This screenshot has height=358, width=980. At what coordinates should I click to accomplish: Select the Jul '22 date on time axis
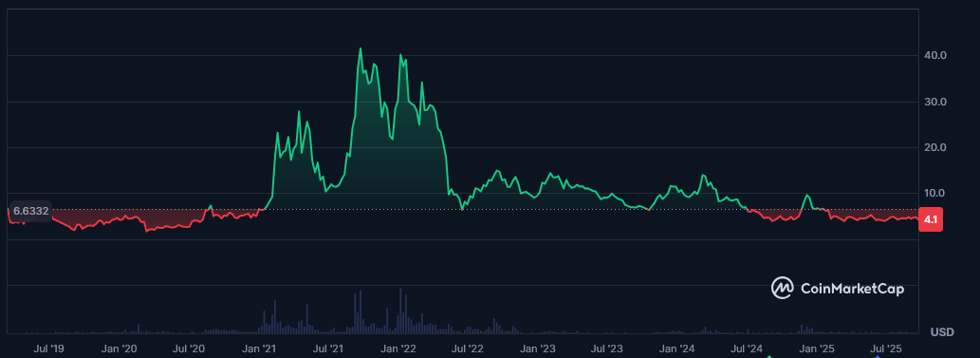tap(468, 348)
